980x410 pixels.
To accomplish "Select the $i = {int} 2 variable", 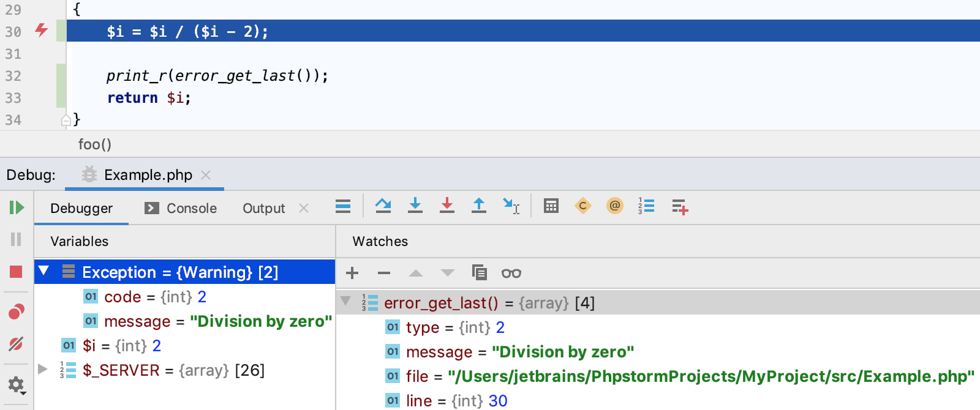I will tap(185, 346).
